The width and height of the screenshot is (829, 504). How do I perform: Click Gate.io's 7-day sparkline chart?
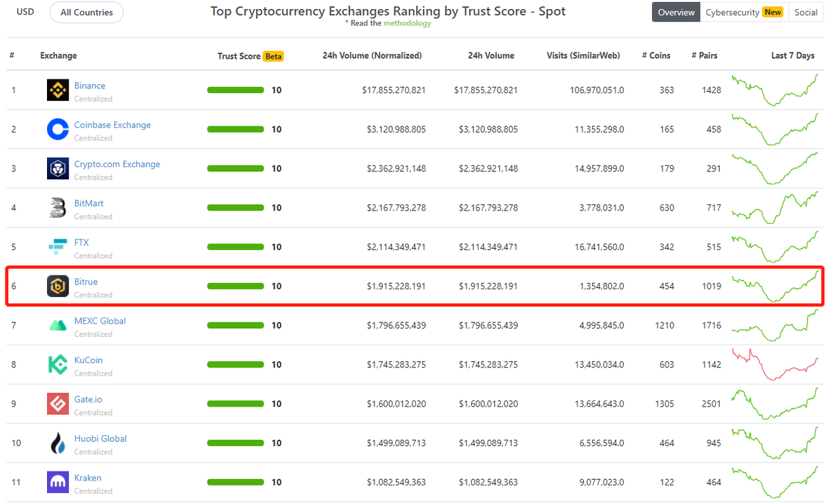(775, 404)
